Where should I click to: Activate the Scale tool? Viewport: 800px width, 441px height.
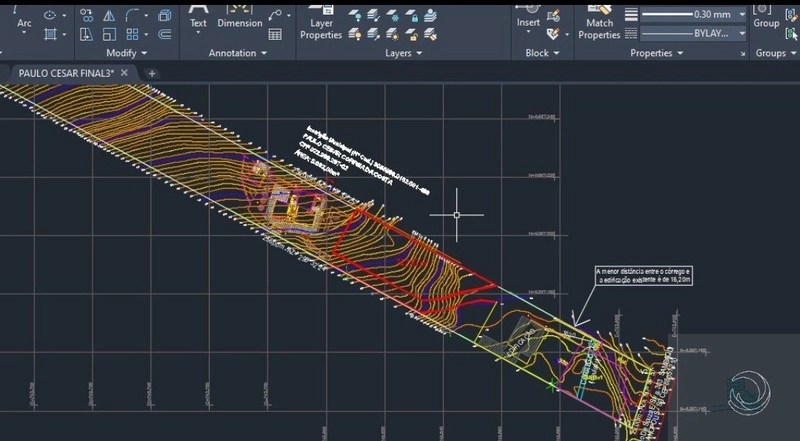tap(109, 34)
